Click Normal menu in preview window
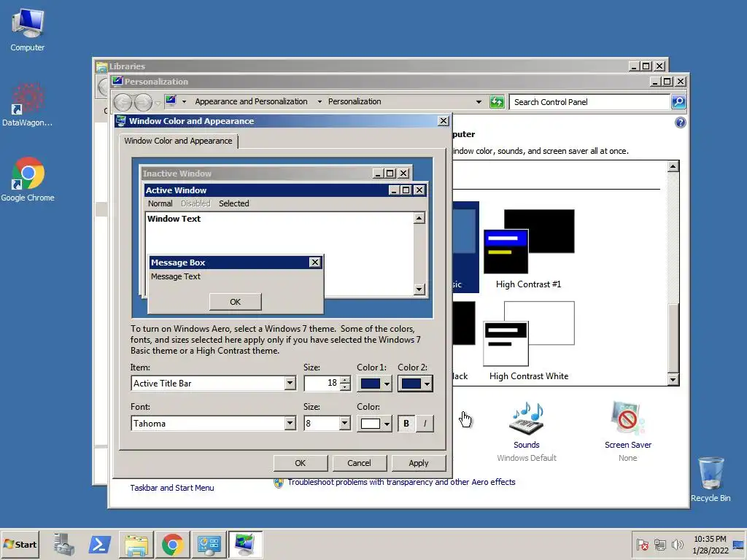 (160, 203)
